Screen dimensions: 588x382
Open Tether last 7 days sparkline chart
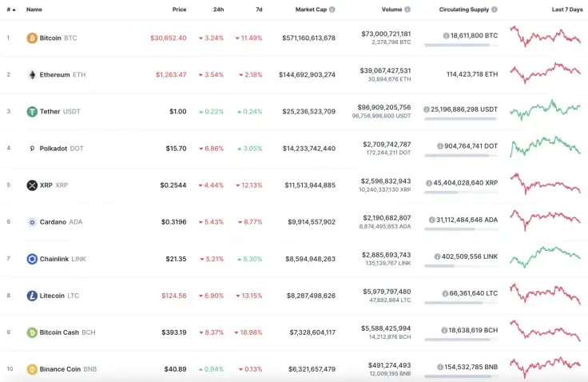[546, 111]
